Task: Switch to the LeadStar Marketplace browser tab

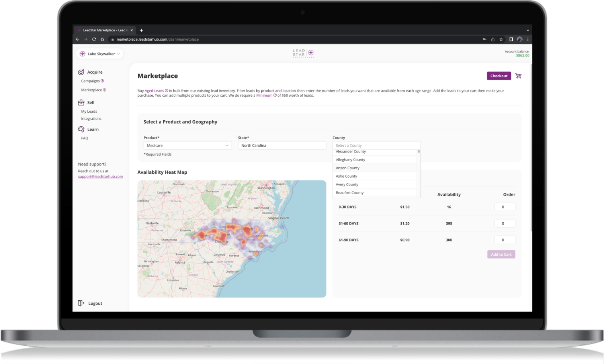Action: 105,30
